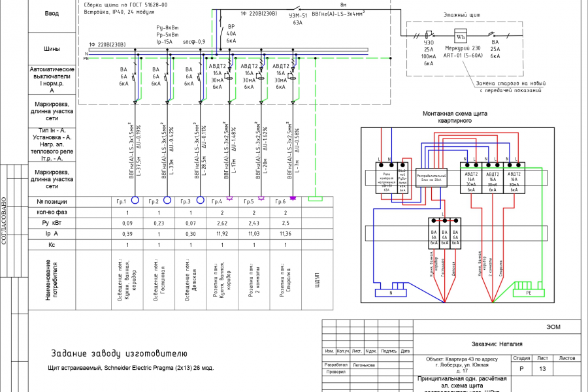Screen dimensions: 588x392
Task: Select the blue lamp circle beside Гр.3
Action: [x=201, y=200]
